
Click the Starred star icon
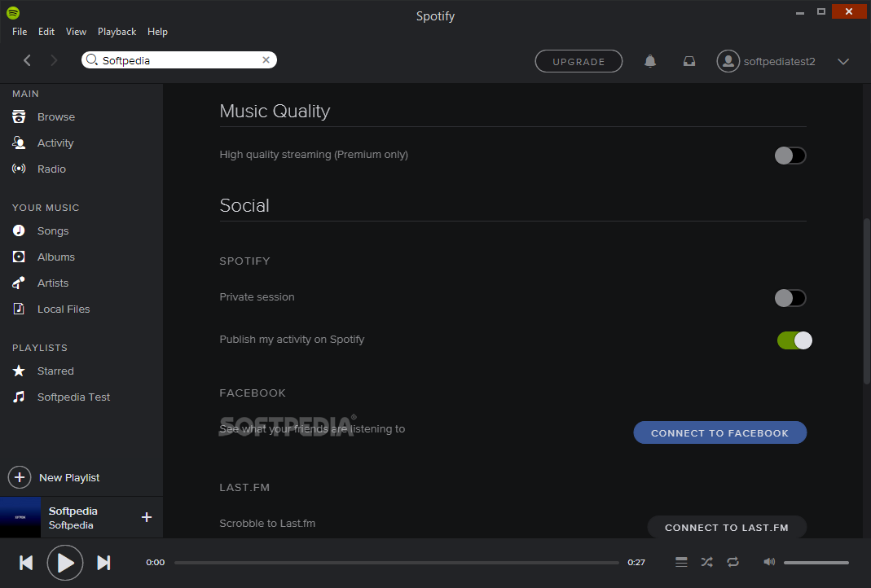(x=19, y=371)
